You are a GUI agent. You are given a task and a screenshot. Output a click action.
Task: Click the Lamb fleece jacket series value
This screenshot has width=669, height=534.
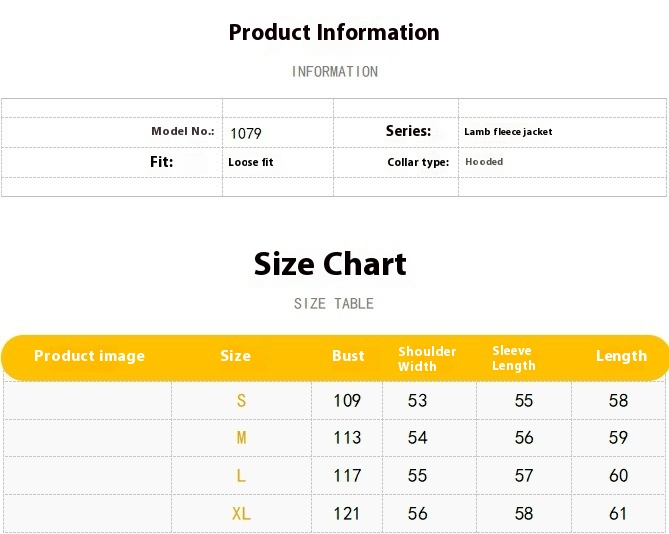pyautogui.click(x=508, y=132)
